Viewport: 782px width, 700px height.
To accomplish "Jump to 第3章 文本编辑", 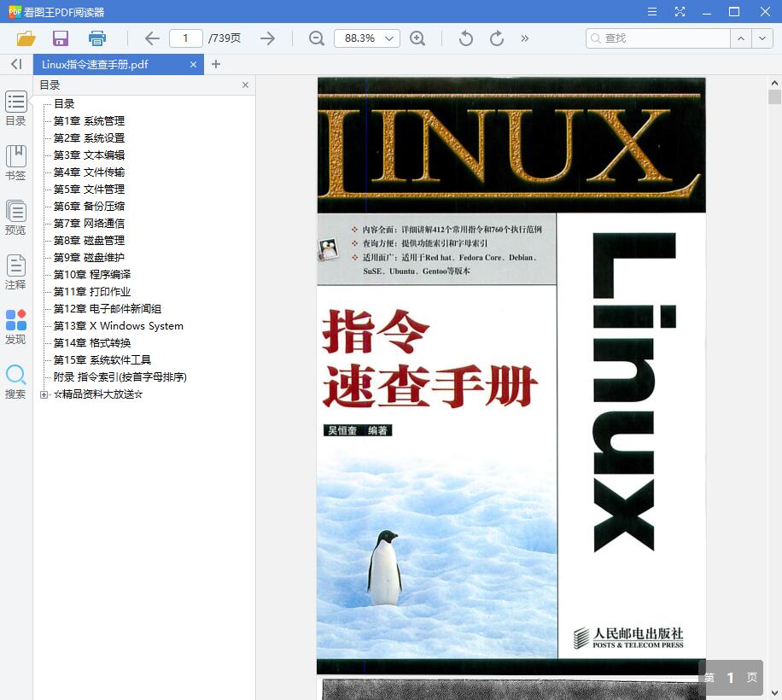I will (89, 155).
